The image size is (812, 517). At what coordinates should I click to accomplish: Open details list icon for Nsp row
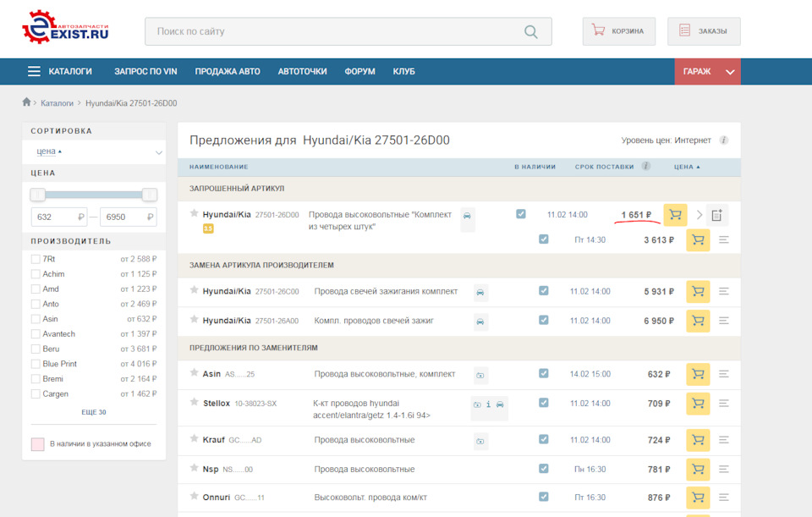[x=723, y=469]
